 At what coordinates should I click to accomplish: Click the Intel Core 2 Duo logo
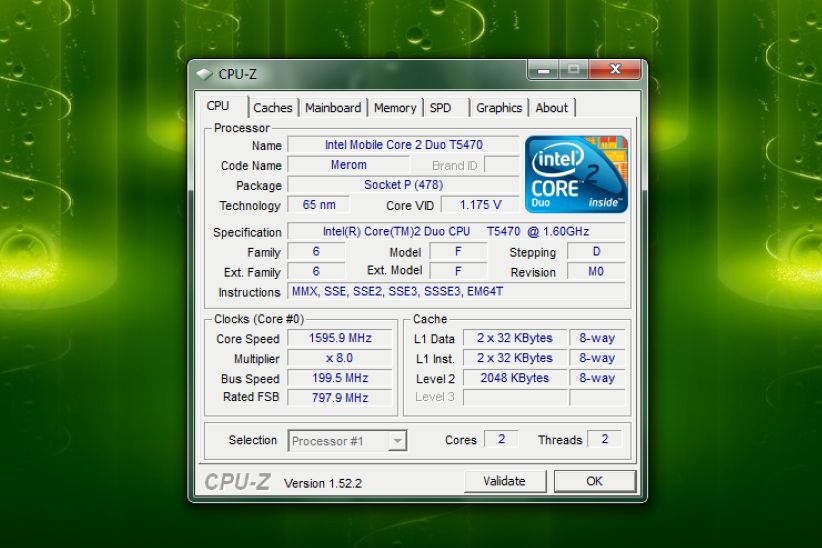click(x=576, y=174)
